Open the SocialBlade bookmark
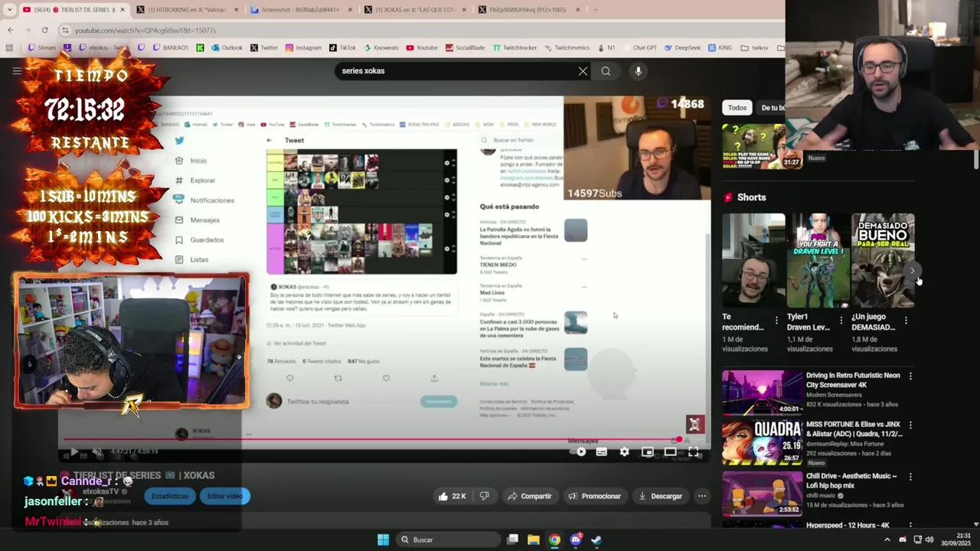The height and width of the screenshot is (551, 980). (465, 47)
